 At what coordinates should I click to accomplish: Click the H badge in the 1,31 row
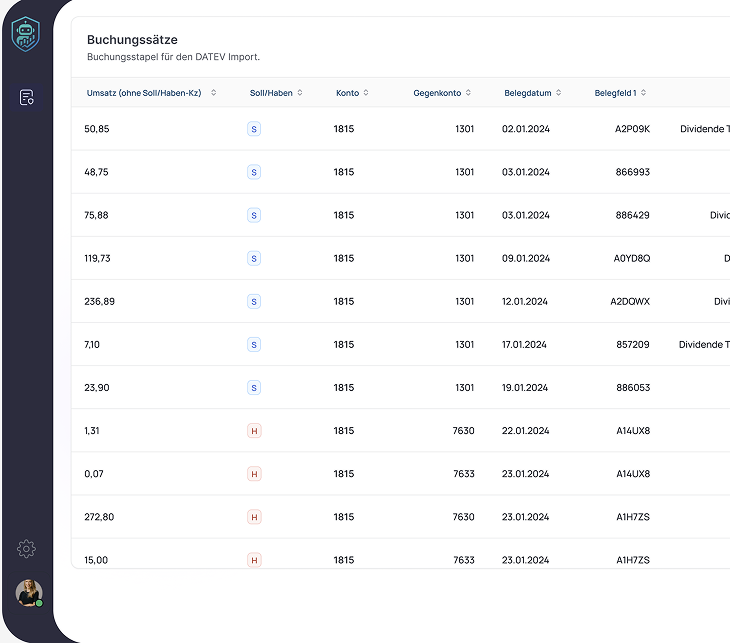254,431
